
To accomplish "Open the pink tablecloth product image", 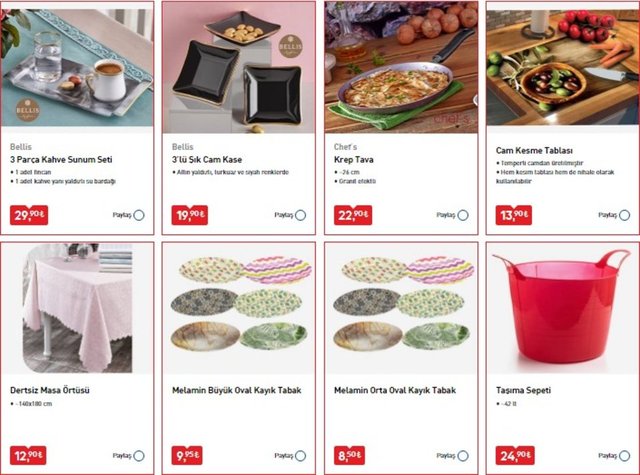I will click(77, 308).
